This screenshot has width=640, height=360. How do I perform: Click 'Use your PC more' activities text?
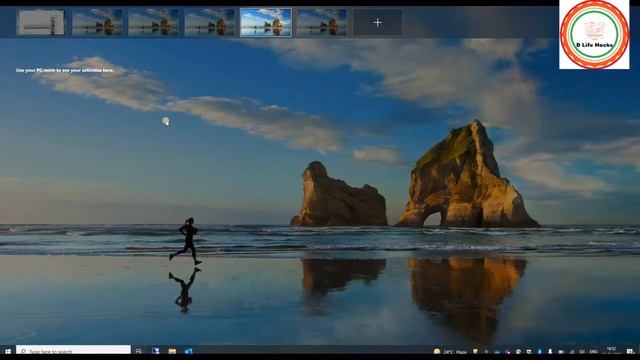pyautogui.click(x=65, y=71)
